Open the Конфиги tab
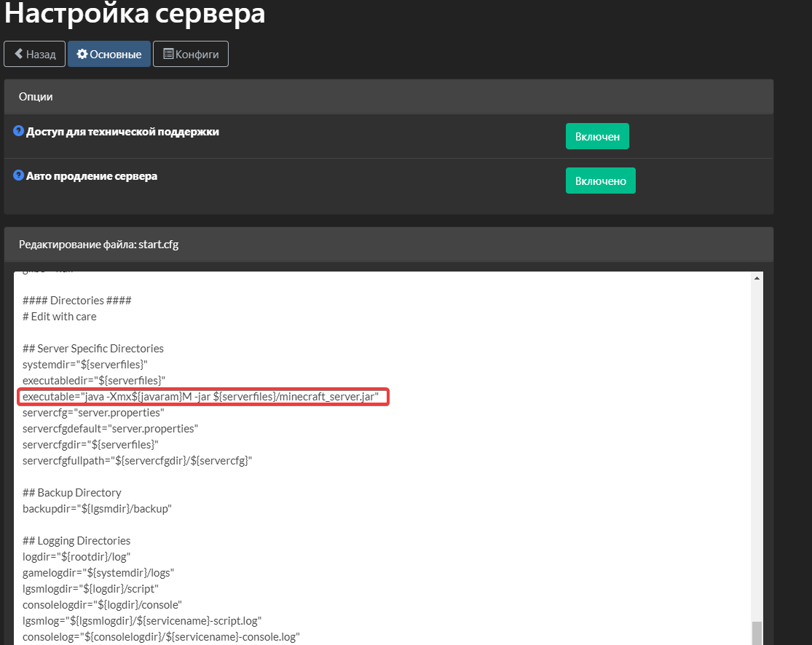812x645 pixels. [191, 54]
